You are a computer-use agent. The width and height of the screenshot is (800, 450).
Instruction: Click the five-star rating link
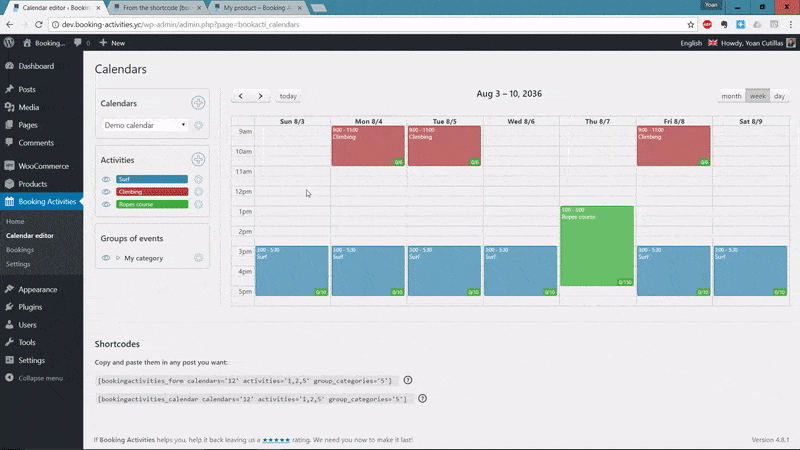(x=276, y=439)
